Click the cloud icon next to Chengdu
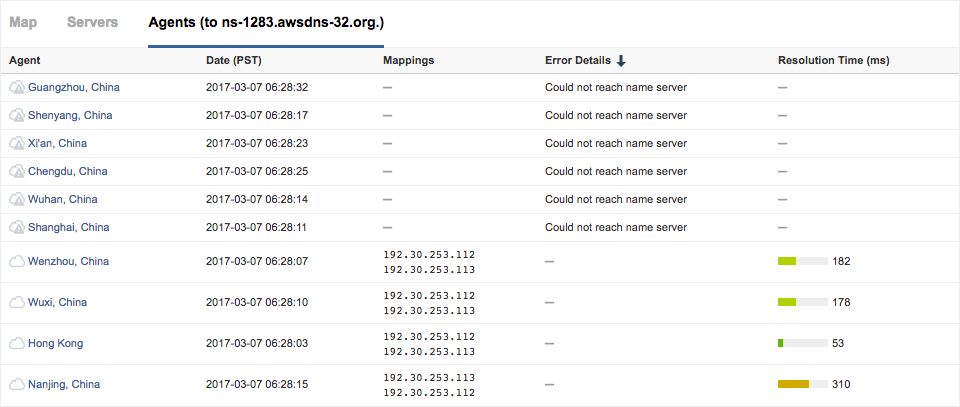 coord(16,172)
